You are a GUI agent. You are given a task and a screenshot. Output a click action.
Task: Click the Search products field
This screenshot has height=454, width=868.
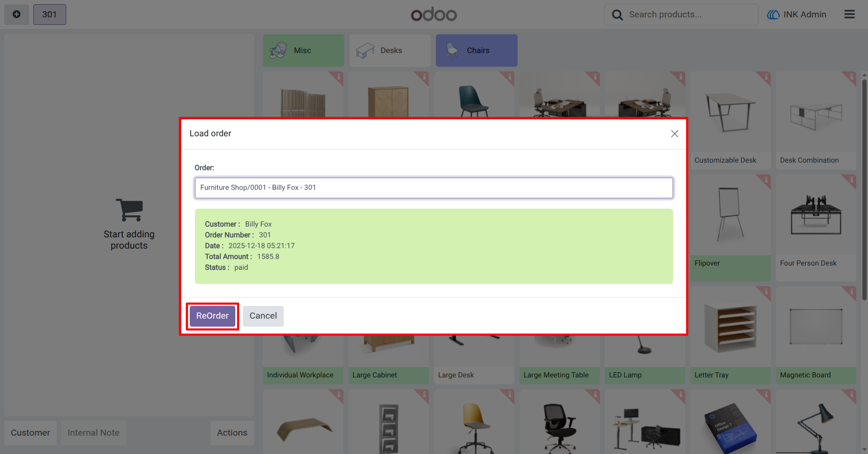(681, 15)
